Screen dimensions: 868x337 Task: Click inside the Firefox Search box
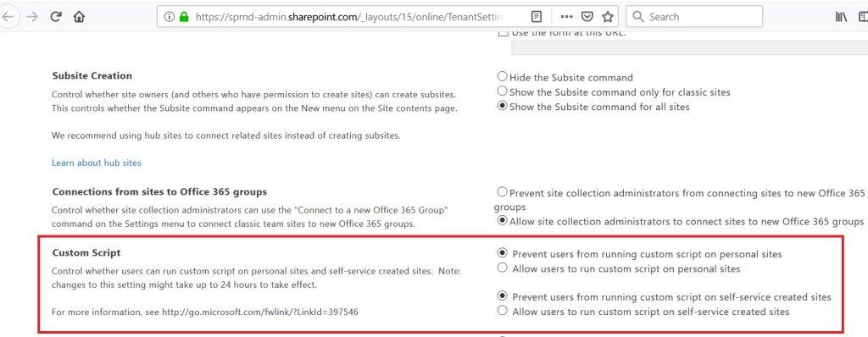(694, 17)
